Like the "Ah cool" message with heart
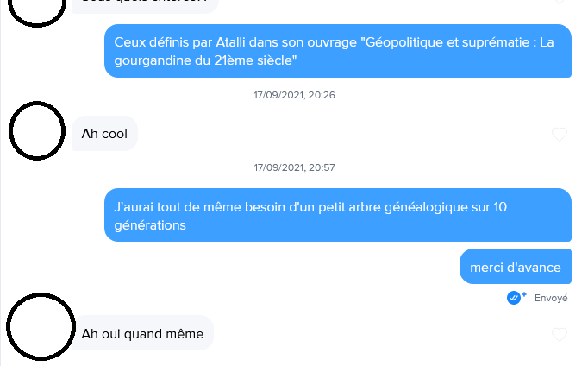Viewport: 588px width, 366px height. pyautogui.click(x=560, y=134)
